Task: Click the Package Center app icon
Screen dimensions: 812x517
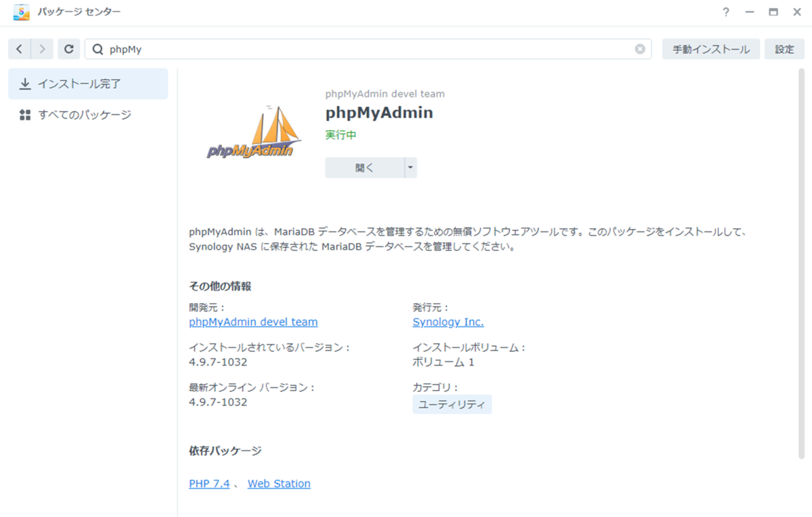Action: [21, 12]
